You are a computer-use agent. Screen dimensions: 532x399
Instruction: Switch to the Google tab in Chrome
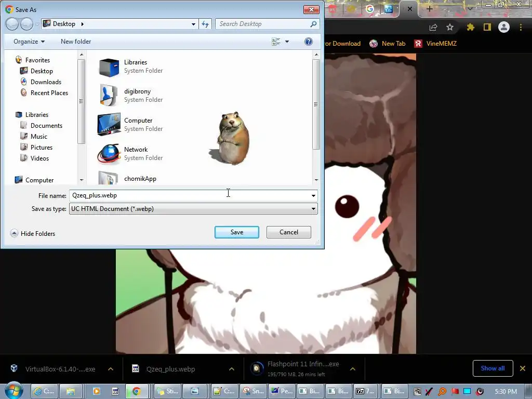coord(370,9)
